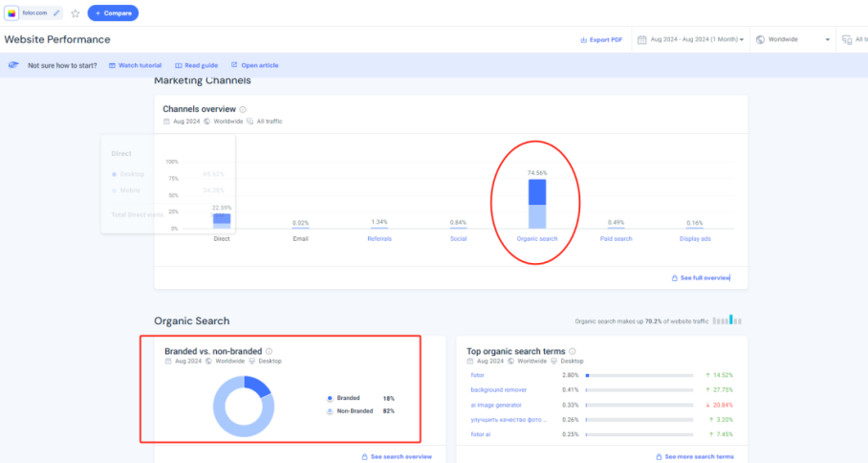
Task: Expand the Worldwide country dropdown
Action: (x=792, y=39)
